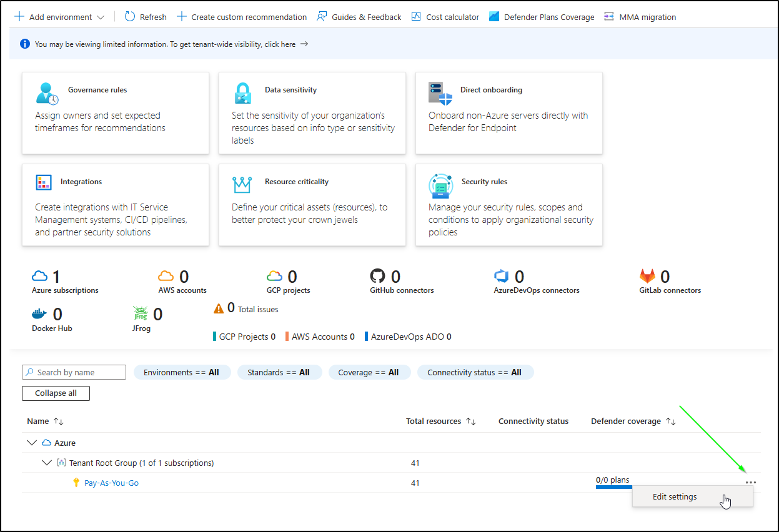
Task: Click the Cost calculator icon
Action: coord(417,17)
